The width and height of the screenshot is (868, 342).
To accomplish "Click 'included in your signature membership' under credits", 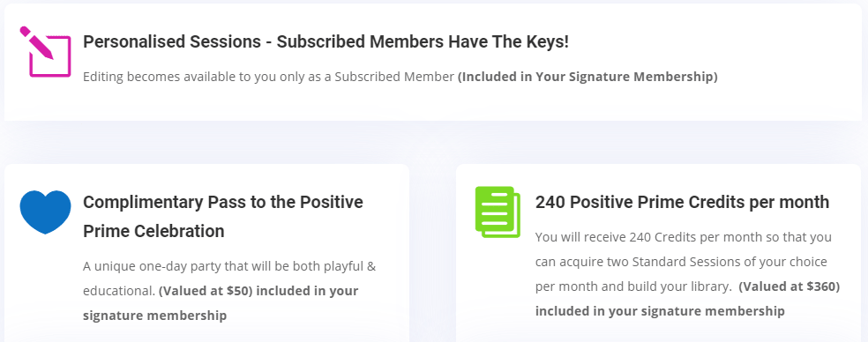I will click(660, 311).
